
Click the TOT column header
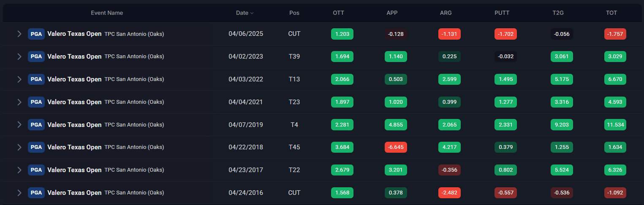(611, 13)
